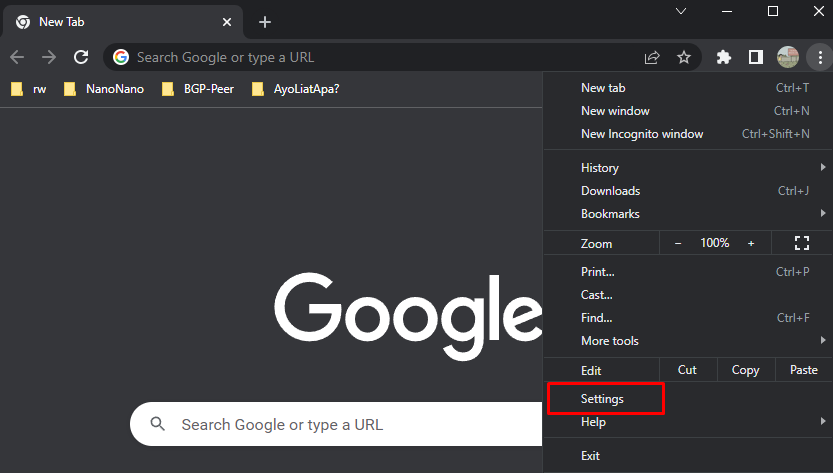Click the forward navigation arrow
This screenshot has width=833, height=473.
coord(49,57)
